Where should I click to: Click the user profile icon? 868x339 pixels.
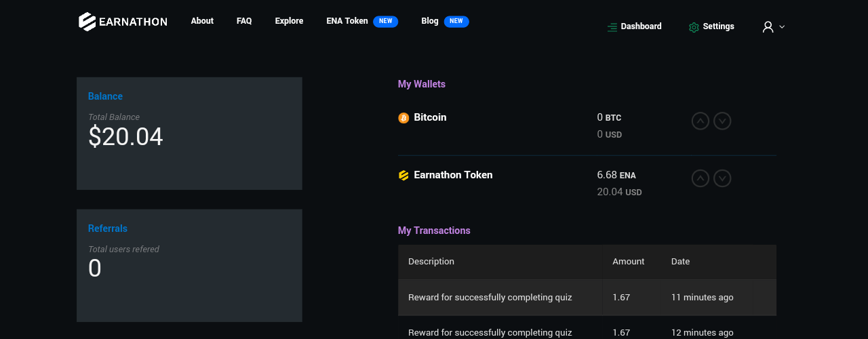pos(768,26)
